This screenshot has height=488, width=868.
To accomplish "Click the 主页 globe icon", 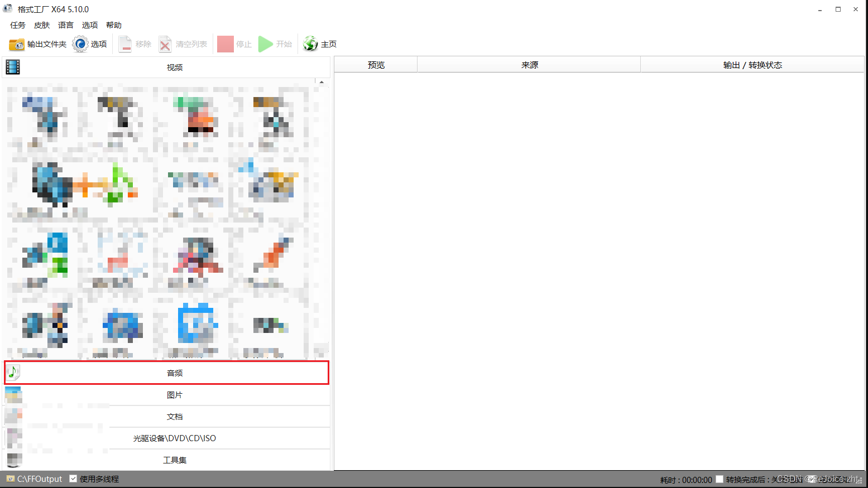I will coord(310,44).
